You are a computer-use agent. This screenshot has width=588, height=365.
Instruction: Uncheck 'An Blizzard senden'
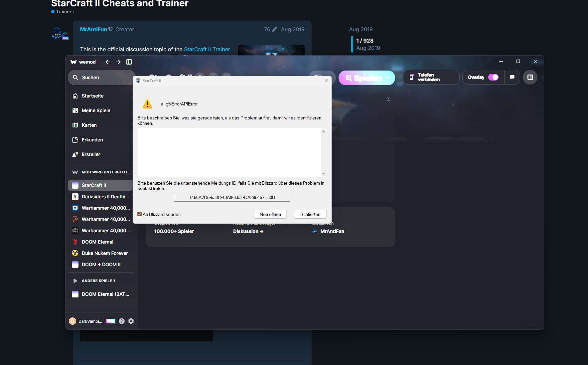tap(139, 214)
